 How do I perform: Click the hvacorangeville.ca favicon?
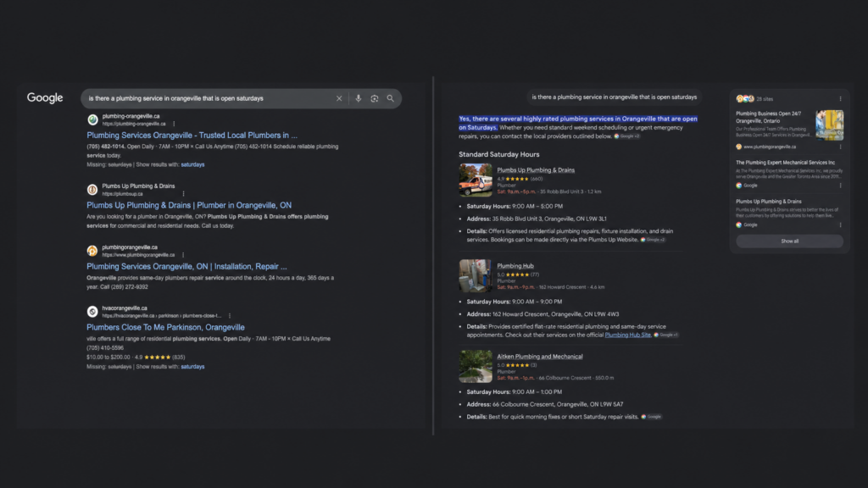pyautogui.click(x=92, y=312)
